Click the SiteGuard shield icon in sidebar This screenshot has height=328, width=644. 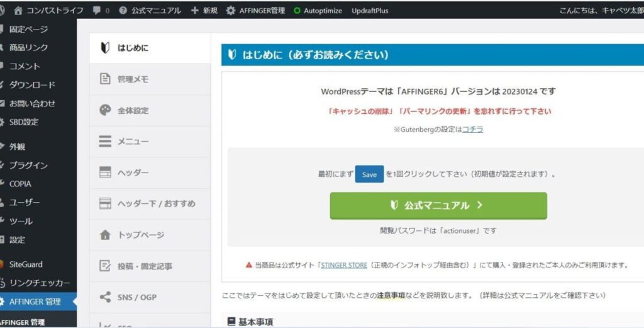[x=2, y=264]
